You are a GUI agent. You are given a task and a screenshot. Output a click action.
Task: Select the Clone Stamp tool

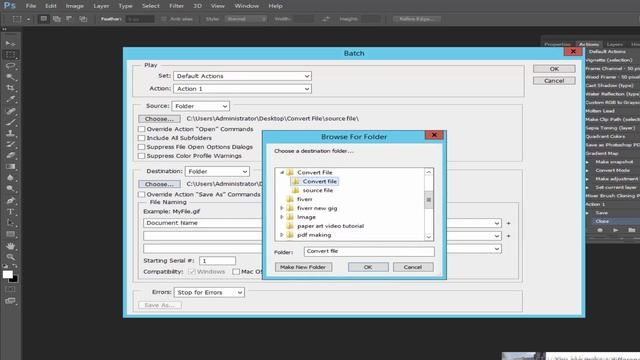click(10, 133)
